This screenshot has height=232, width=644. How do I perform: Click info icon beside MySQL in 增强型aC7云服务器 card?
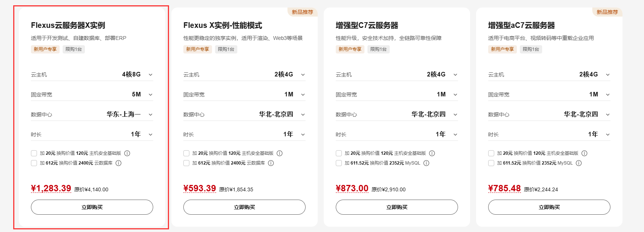[579, 163]
